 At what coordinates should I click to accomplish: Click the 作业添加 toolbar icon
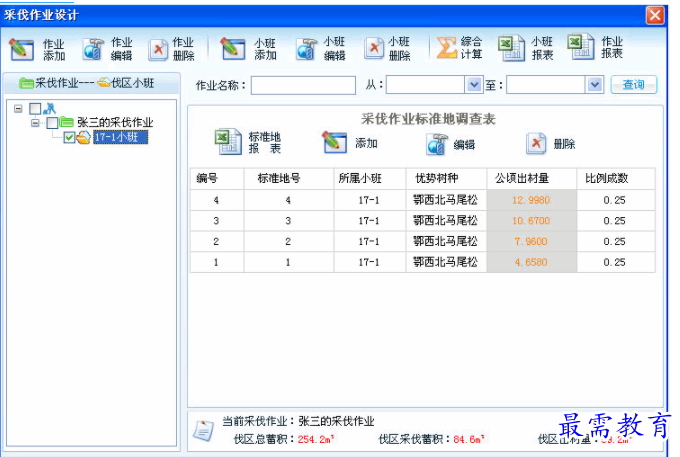click(21, 49)
